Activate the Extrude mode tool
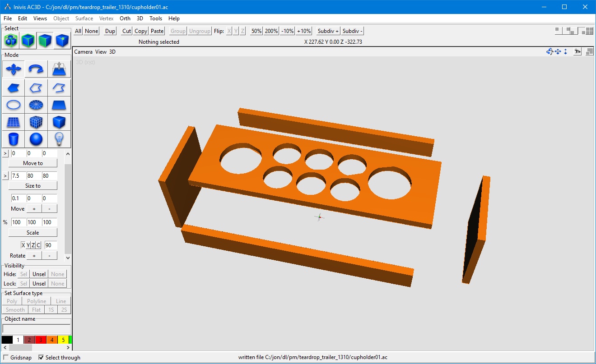 click(x=59, y=69)
